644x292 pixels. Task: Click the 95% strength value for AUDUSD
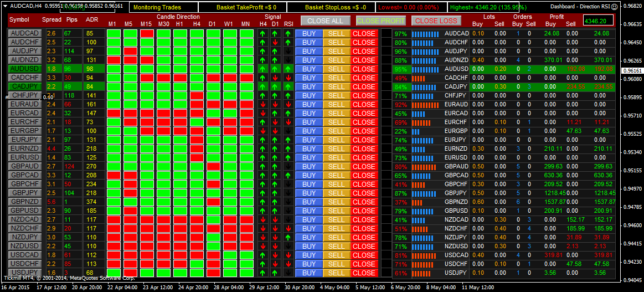pyautogui.click(x=400, y=69)
